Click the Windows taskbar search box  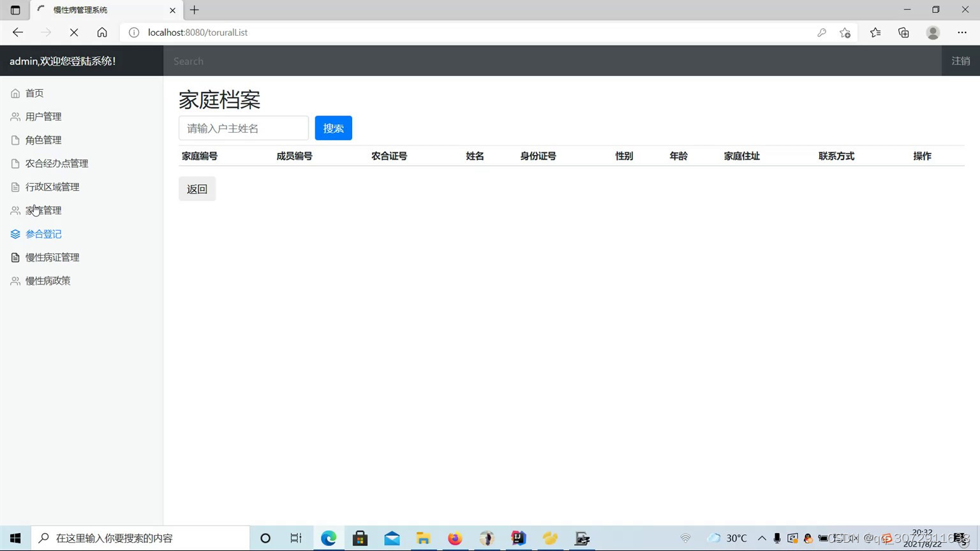[140, 538]
